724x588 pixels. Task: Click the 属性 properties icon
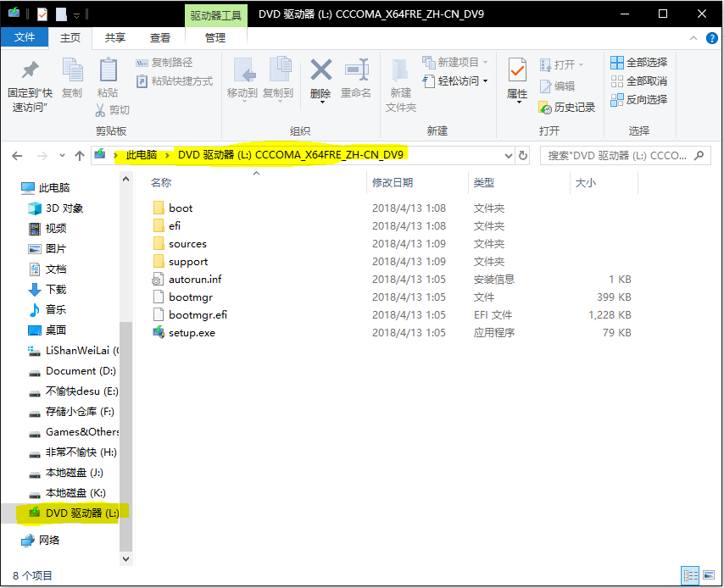517,70
